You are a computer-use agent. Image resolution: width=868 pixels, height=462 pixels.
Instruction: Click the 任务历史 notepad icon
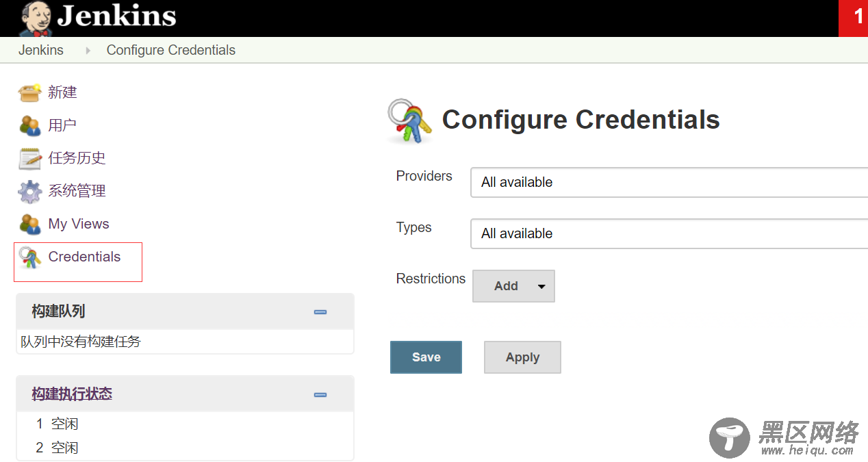click(30, 158)
